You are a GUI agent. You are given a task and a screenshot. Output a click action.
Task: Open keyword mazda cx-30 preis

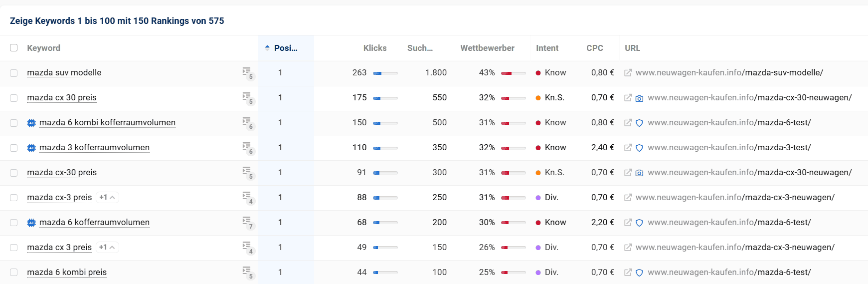click(x=62, y=173)
